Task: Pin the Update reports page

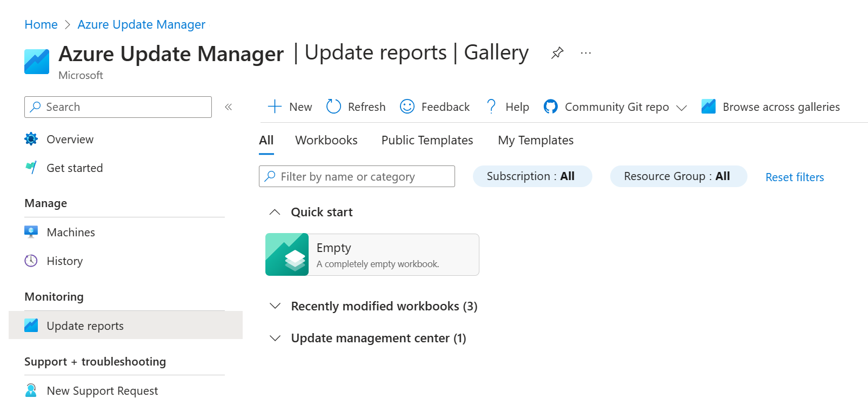Action: (x=557, y=53)
